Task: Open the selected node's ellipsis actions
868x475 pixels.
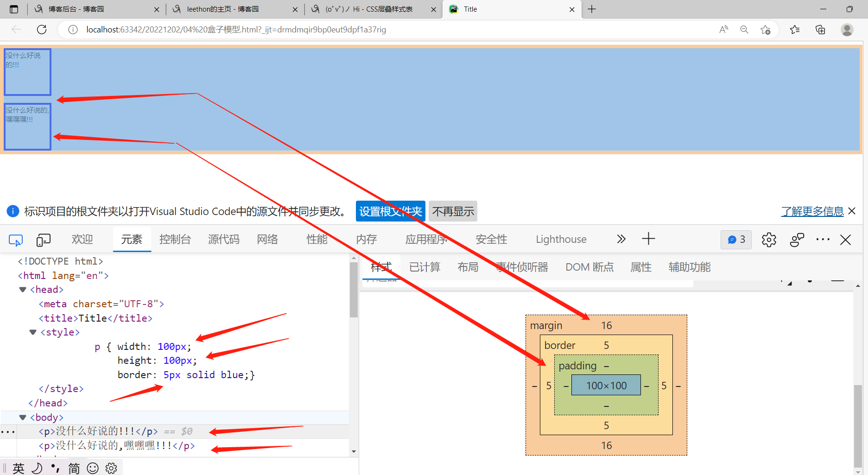Action: tap(8, 432)
